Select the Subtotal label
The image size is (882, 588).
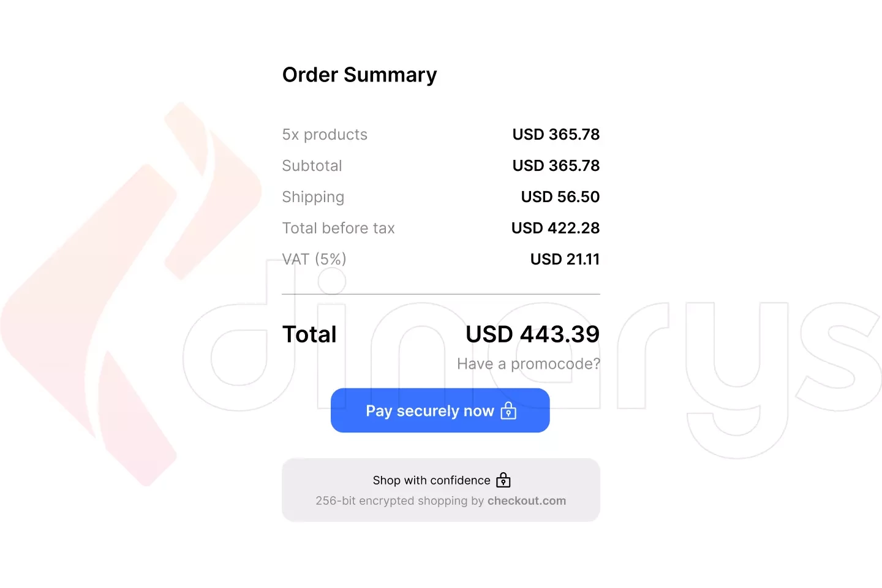click(x=312, y=165)
